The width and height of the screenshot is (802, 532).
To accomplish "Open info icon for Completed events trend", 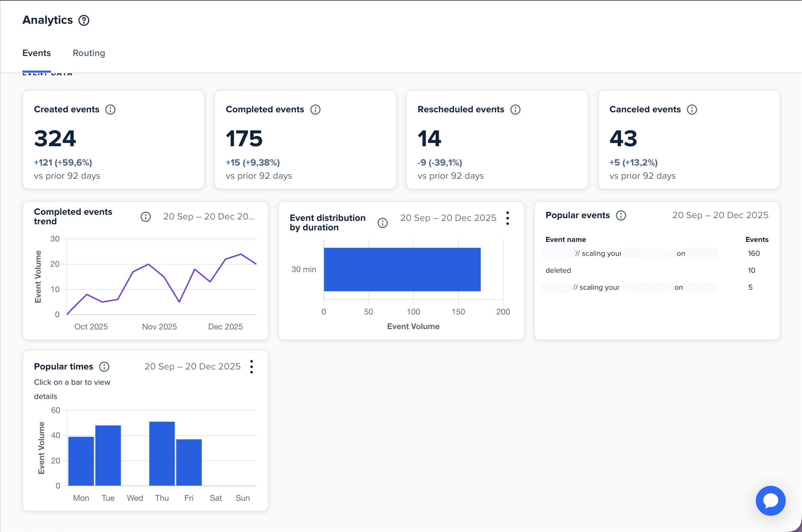I will click(x=146, y=217).
